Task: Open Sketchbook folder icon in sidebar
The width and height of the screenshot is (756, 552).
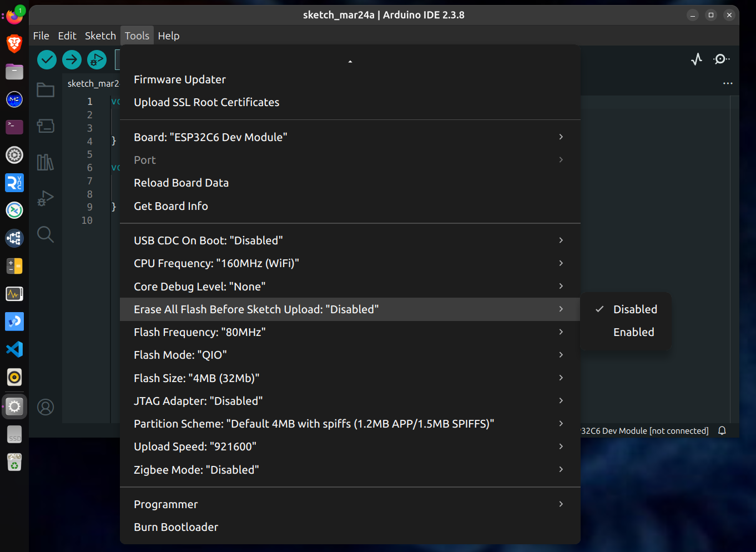Action: click(46, 90)
